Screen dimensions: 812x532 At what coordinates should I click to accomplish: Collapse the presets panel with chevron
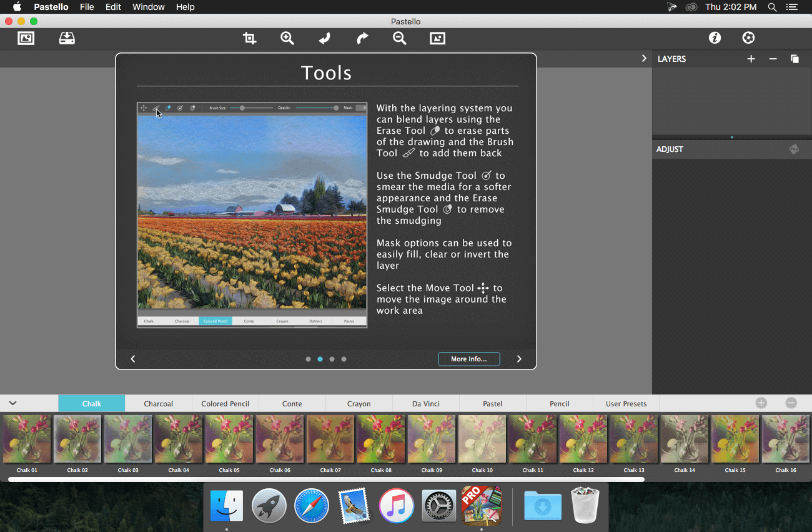[x=12, y=403]
